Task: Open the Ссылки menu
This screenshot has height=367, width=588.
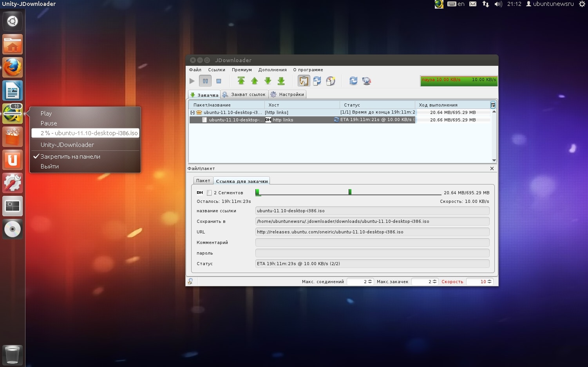Action: coord(217,70)
